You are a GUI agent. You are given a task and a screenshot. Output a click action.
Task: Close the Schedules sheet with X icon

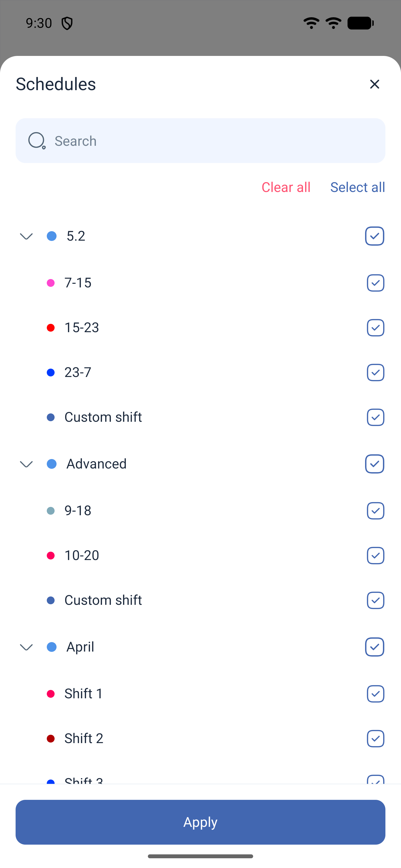click(374, 84)
